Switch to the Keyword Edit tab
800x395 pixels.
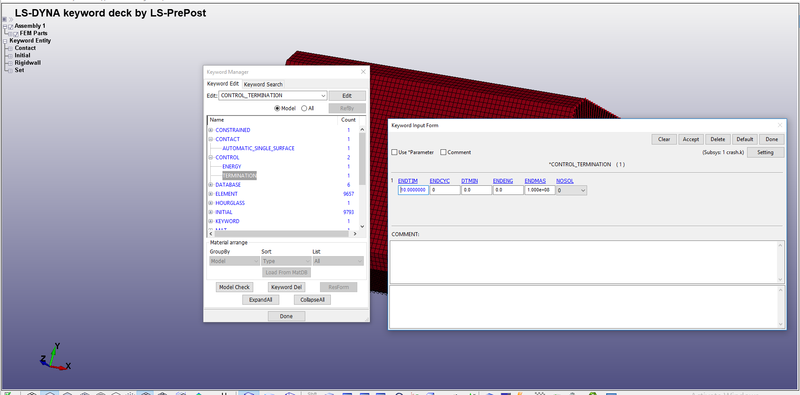click(223, 84)
